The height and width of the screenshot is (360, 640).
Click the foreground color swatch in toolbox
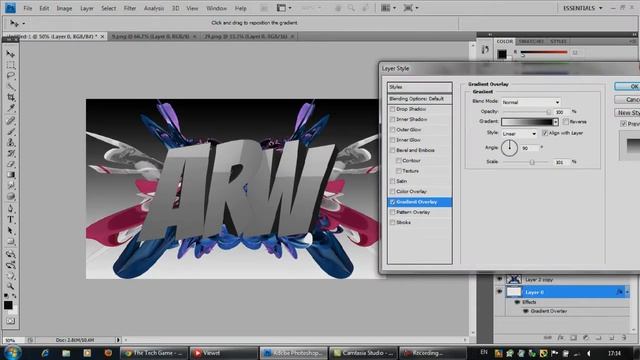(x=8, y=305)
